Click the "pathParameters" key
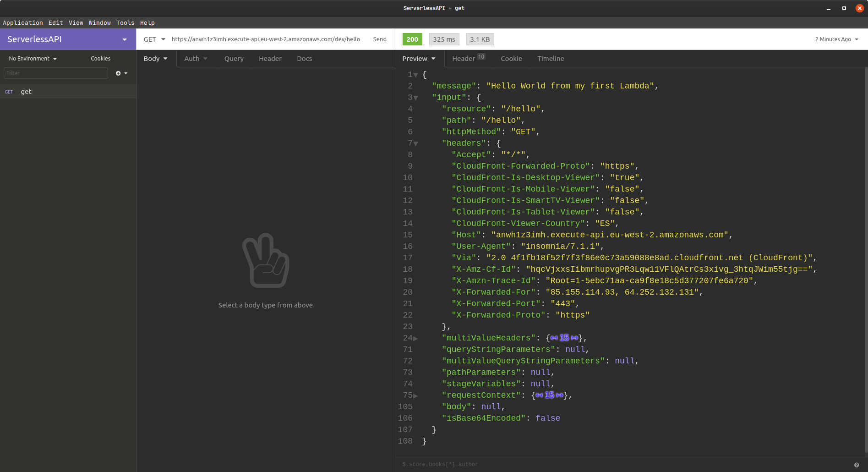The image size is (868, 472). (481, 373)
